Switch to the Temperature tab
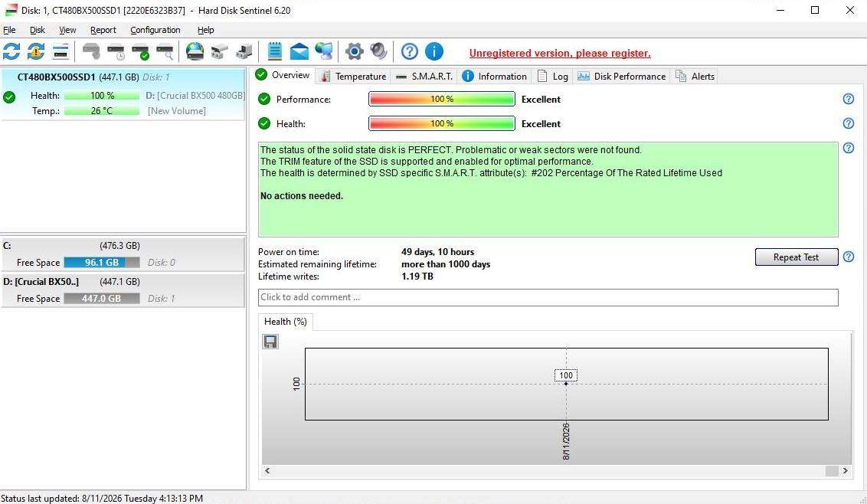The width and height of the screenshot is (867, 504). coord(353,77)
